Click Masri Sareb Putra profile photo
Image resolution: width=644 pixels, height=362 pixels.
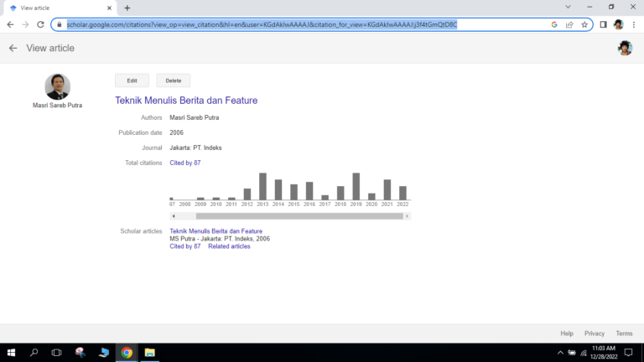pyautogui.click(x=58, y=86)
